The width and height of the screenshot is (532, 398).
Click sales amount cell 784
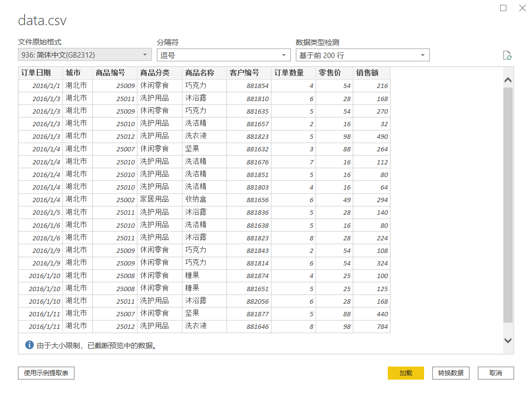371,326
